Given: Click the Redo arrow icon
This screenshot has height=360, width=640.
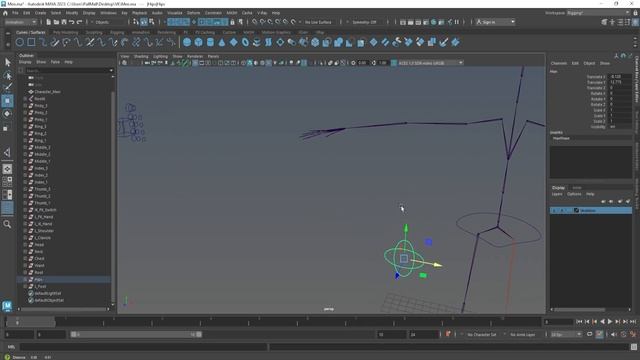Looking at the screenshot, I should tap(79, 22).
